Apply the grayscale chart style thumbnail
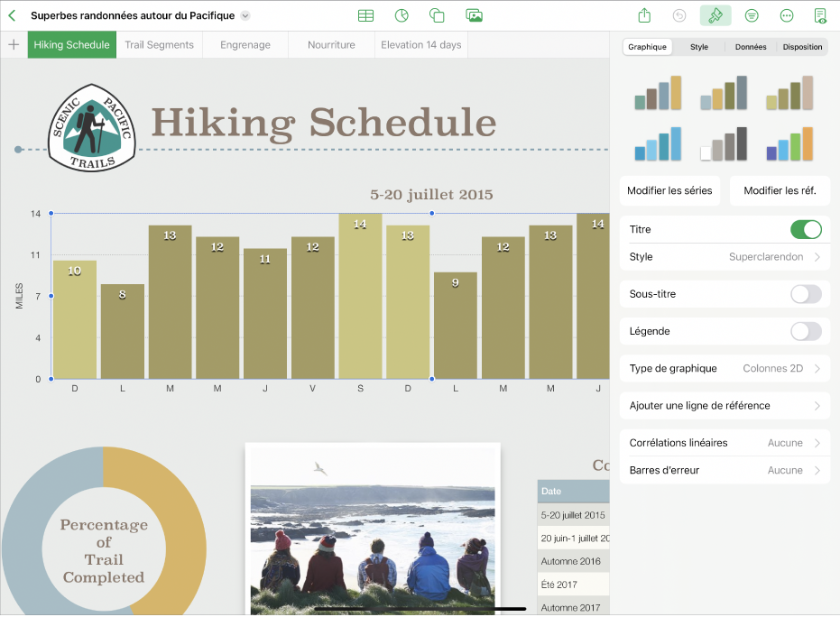Viewport: 840px width, 617px height. 724,143
